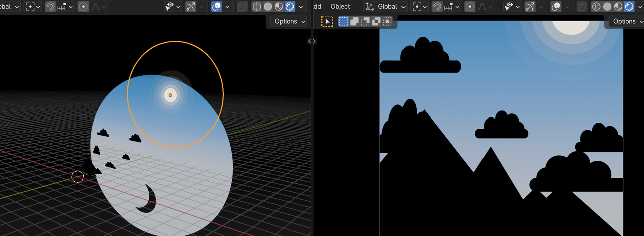Screen dimensions: 644x236
Task: Toggle snapping magnet in right viewport
Action: click(x=437, y=7)
